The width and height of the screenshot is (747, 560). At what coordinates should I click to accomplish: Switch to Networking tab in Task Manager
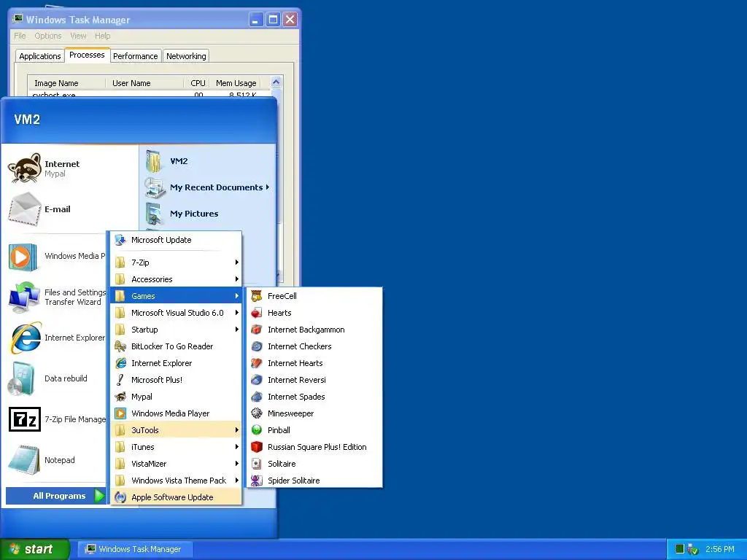[x=186, y=56]
